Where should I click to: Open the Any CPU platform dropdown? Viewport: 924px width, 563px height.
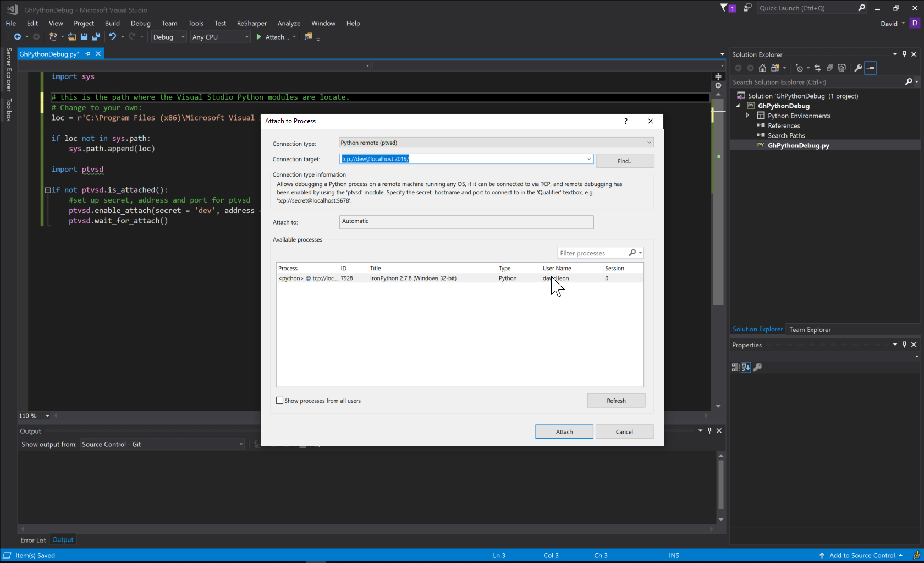[220, 37]
